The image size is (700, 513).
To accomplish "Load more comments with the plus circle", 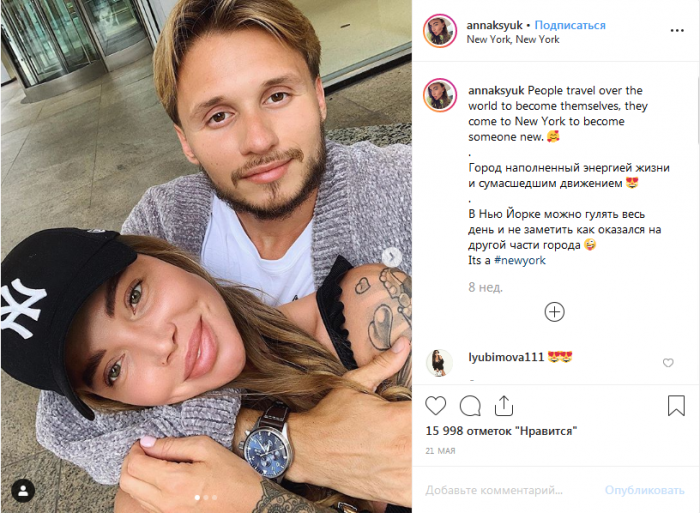I will point(554,312).
